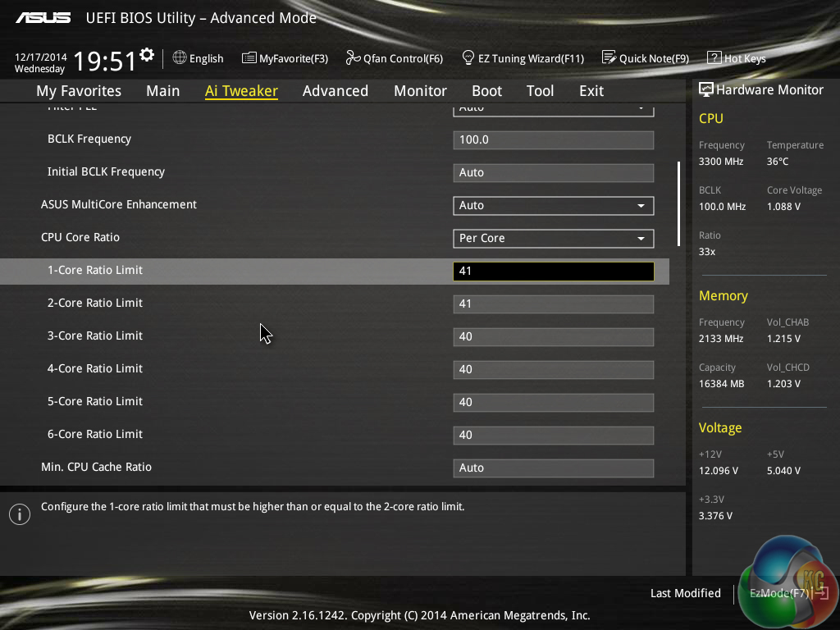Click the MyFavorite list icon
840x630 pixels.
[249, 58]
